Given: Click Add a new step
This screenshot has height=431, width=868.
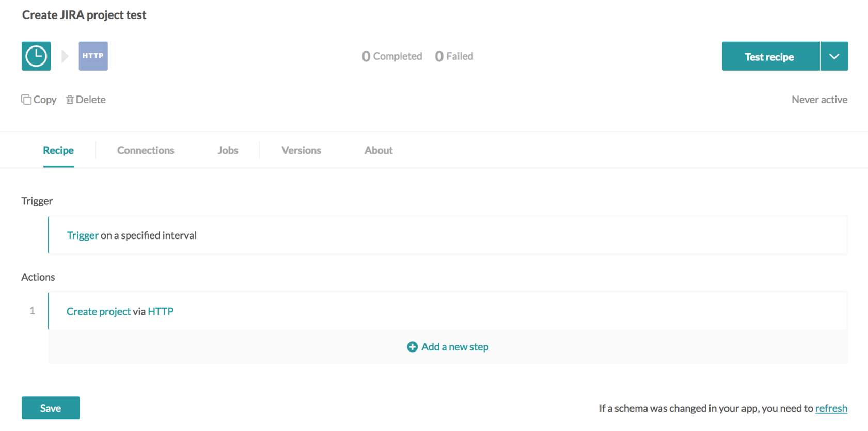Looking at the screenshot, I should pos(454,347).
